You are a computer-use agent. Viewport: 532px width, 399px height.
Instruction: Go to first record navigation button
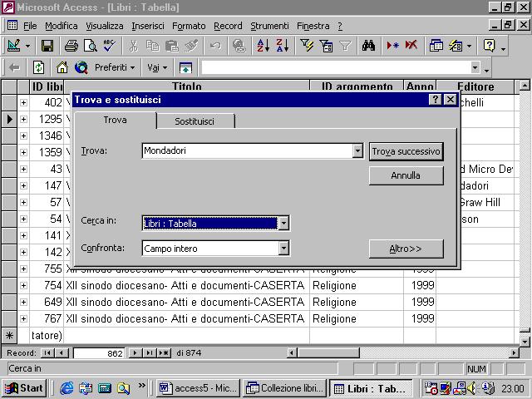point(47,352)
